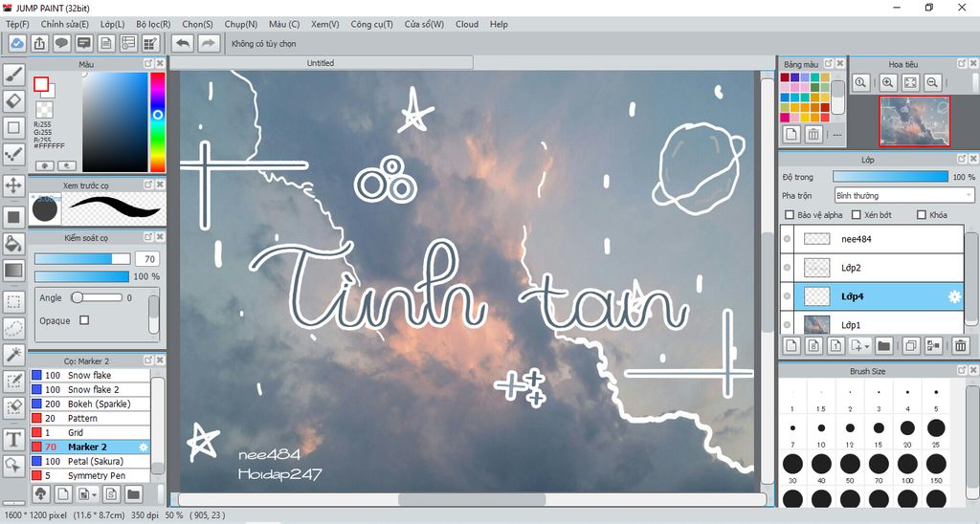Click the brush size value field 70

(x=148, y=258)
